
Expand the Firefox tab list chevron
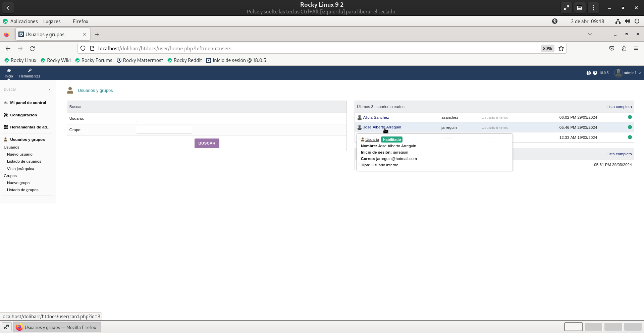[x=590, y=34]
